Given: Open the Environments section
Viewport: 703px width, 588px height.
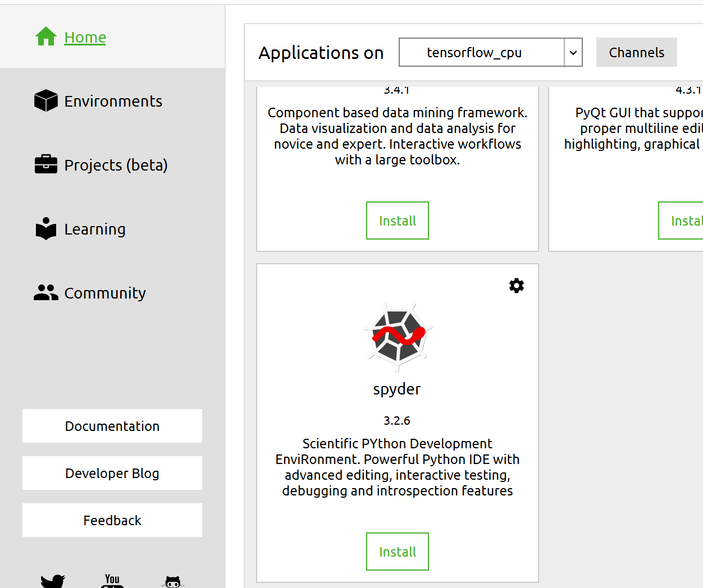Looking at the screenshot, I should tap(113, 102).
